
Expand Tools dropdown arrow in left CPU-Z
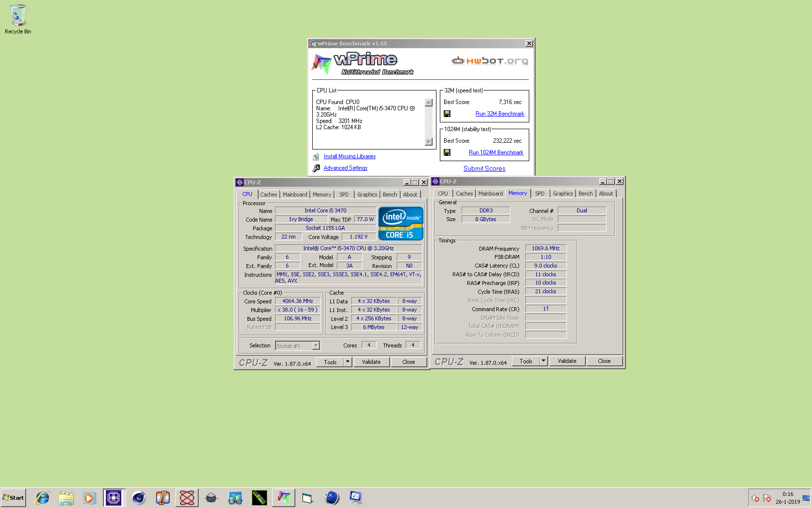coord(348,362)
